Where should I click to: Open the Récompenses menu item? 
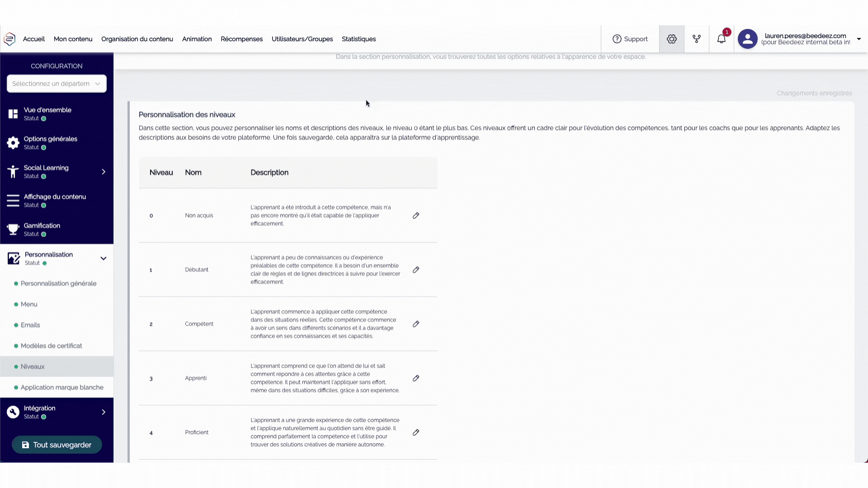click(242, 39)
